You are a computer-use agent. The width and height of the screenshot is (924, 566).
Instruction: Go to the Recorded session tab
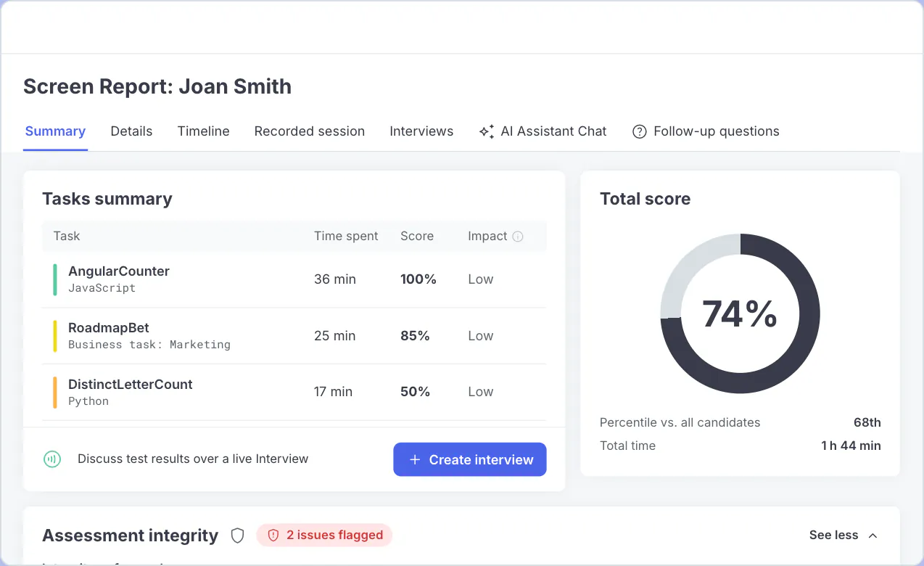point(309,131)
